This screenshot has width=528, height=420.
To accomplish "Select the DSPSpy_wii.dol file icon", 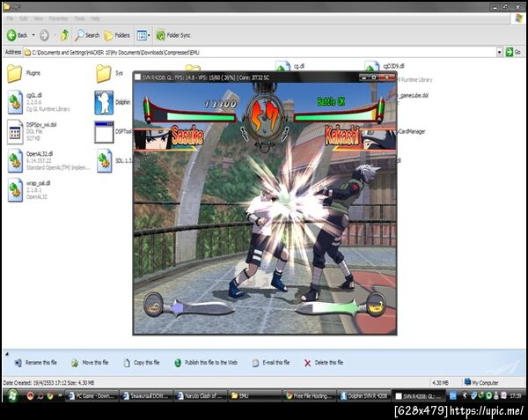I will (x=15, y=132).
